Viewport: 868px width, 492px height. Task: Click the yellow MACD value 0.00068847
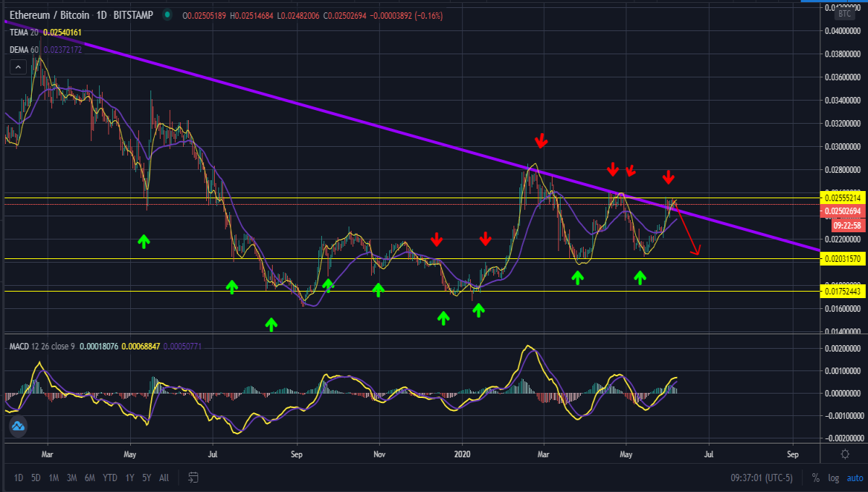coord(142,347)
